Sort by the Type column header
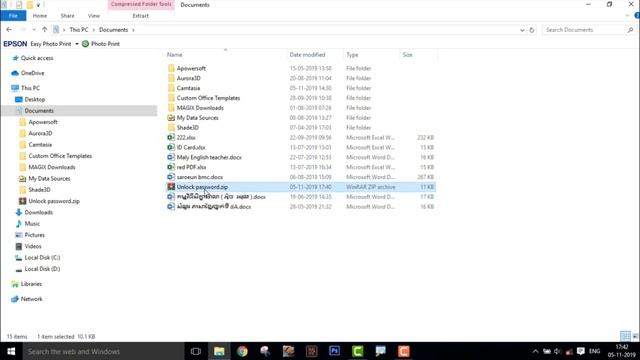640x360 pixels. [352, 55]
